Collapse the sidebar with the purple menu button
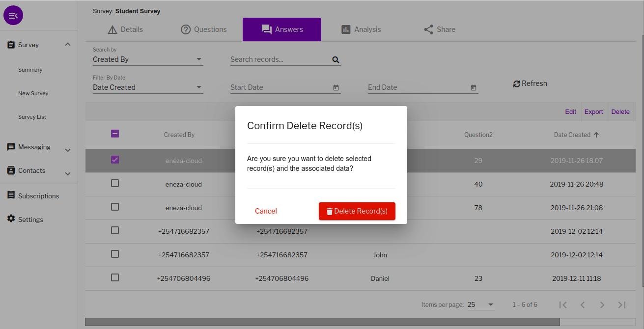Image resolution: width=644 pixels, height=329 pixels. point(13,16)
